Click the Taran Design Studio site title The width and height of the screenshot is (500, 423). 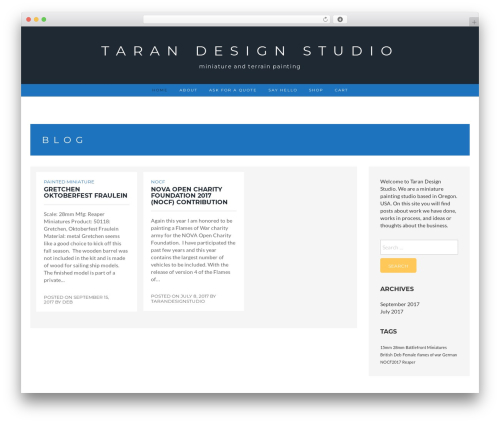pyautogui.click(x=247, y=51)
